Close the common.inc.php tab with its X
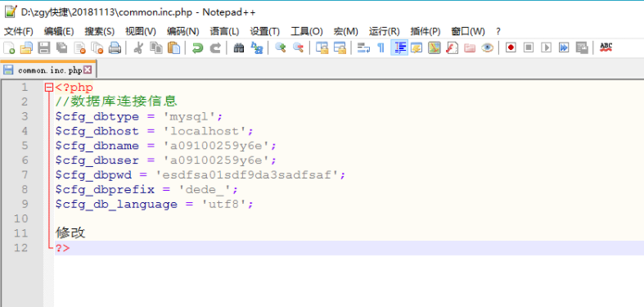 tap(88, 70)
